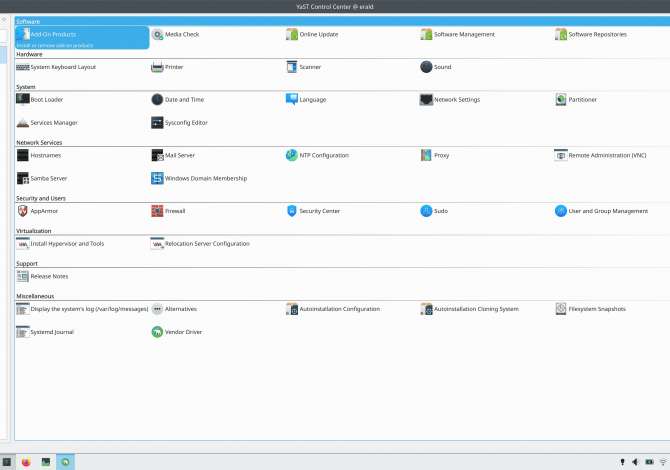Open Remote Administration (VNC) module
Viewport: 670px width, 470px height.
[x=600, y=155]
